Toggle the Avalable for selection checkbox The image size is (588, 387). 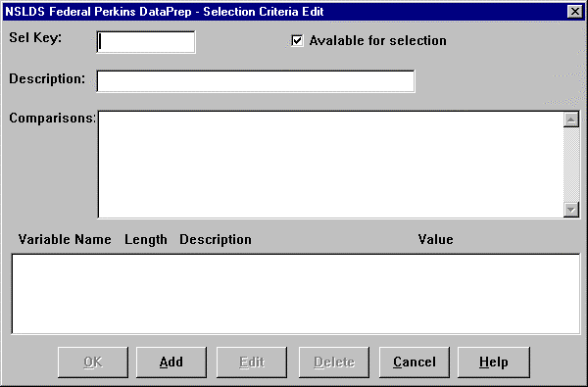[x=297, y=40]
